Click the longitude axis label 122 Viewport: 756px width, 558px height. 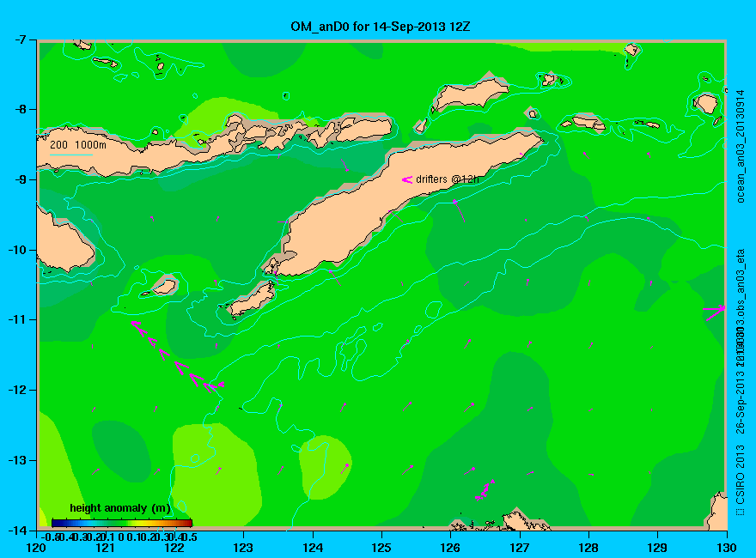click(x=174, y=548)
